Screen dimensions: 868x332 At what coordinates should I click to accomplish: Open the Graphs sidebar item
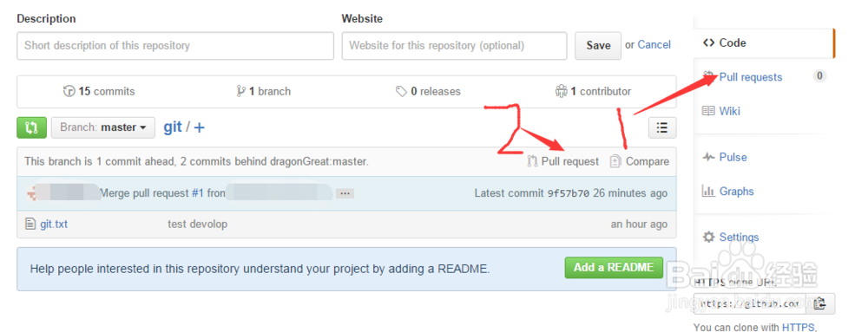(736, 191)
